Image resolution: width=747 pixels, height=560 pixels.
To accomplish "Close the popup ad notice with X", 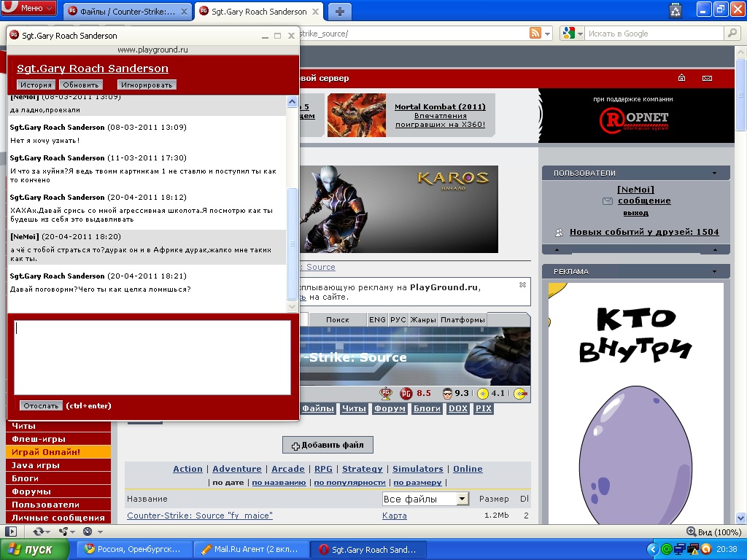I will point(522,285).
